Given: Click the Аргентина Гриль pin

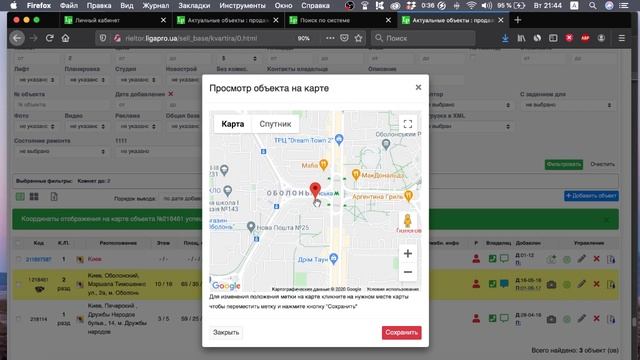Looking at the screenshot, I should coord(408,196).
